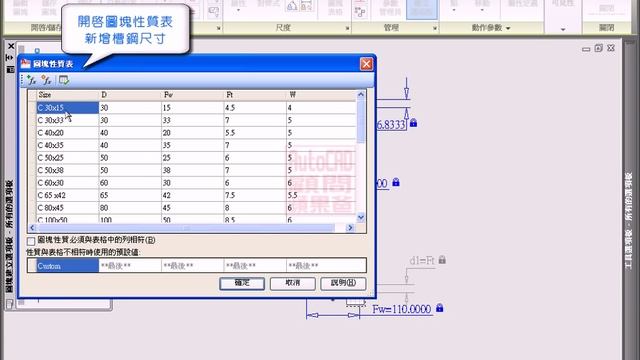Click the Size column header
The width and height of the screenshot is (640, 360).
(67, 95)
